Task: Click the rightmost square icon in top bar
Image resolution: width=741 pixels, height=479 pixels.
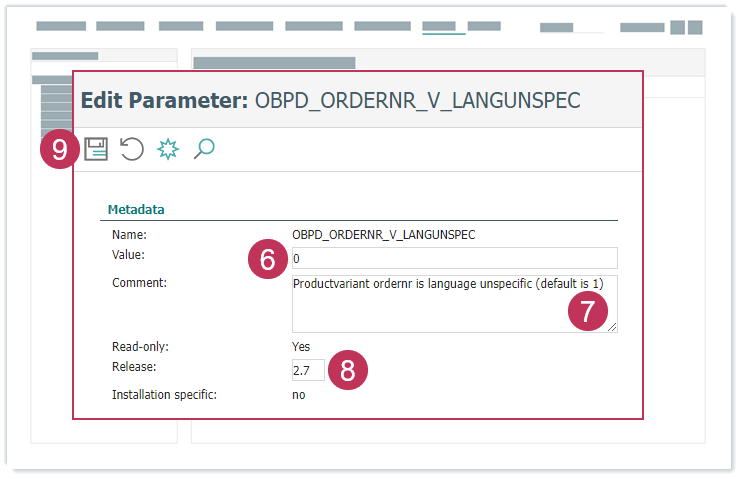Action: pos(694,28)
